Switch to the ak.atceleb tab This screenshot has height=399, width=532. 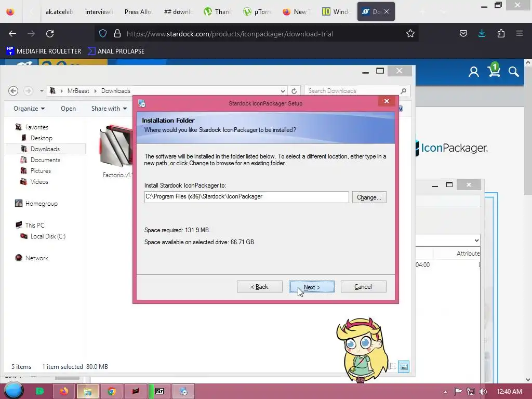tap(59, 12)
